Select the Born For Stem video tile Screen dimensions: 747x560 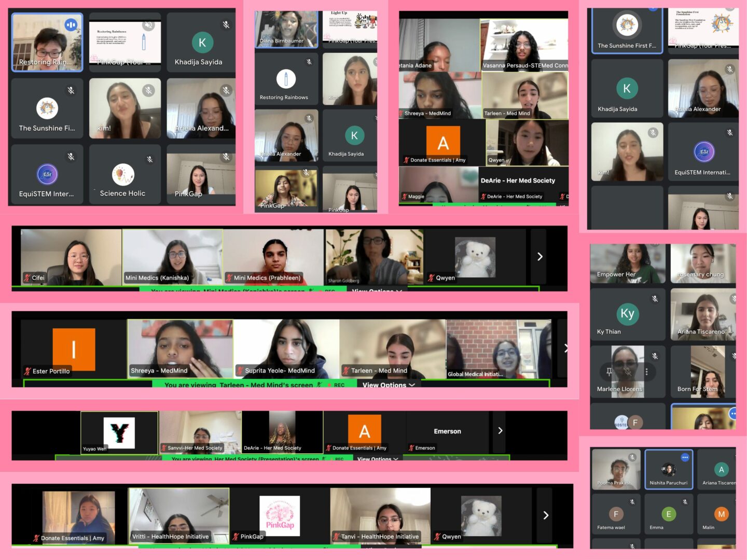pyautogui.click(x=703, y=371)
